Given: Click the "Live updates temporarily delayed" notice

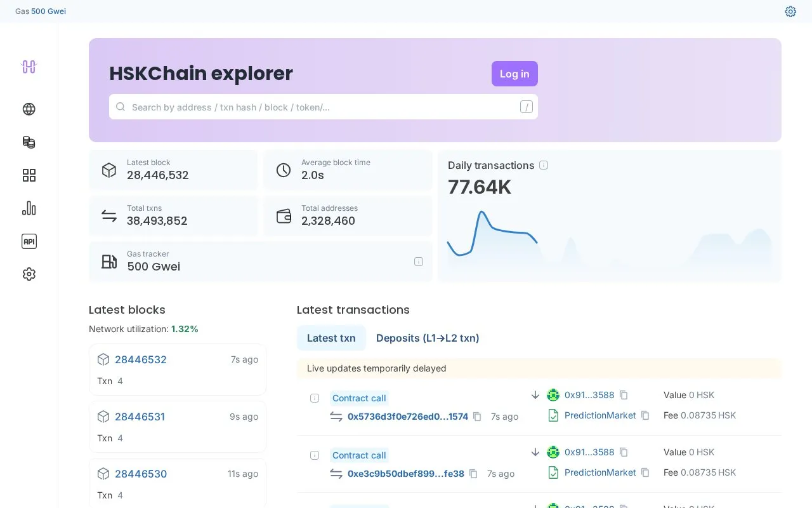Looking at the screenshot, I should point(539,368).
